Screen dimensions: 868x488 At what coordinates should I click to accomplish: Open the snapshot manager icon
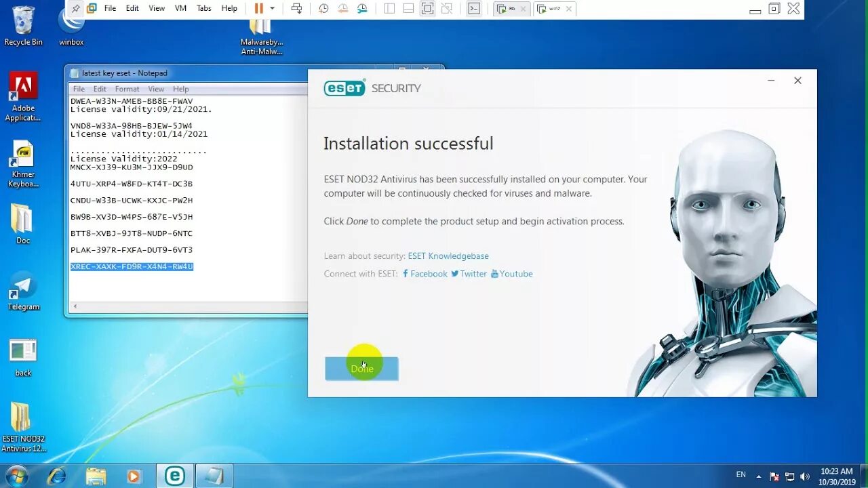[362, 8]
